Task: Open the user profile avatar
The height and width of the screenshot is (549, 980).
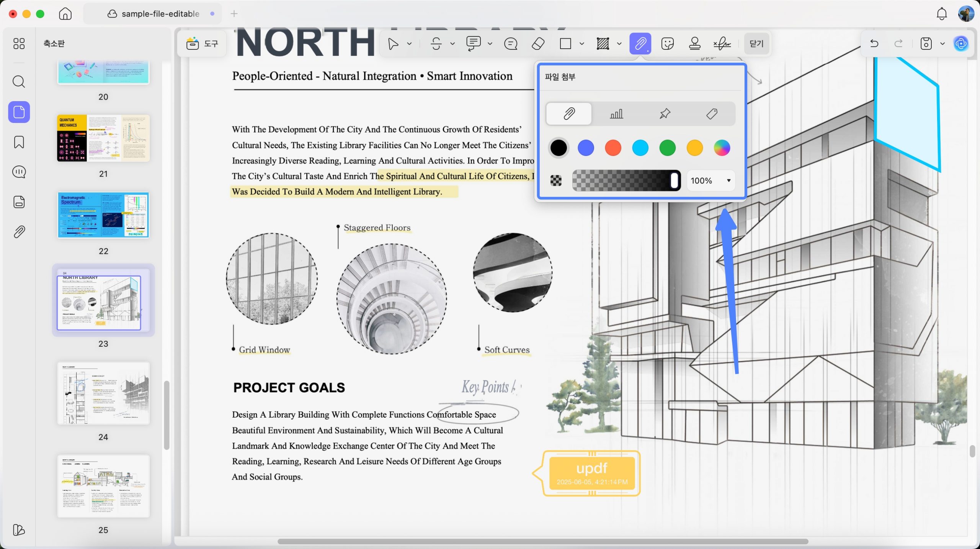Action: 966,14
